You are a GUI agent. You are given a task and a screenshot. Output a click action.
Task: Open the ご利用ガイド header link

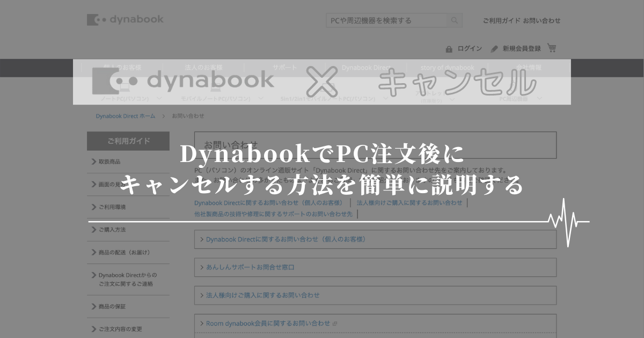[501, 21]
